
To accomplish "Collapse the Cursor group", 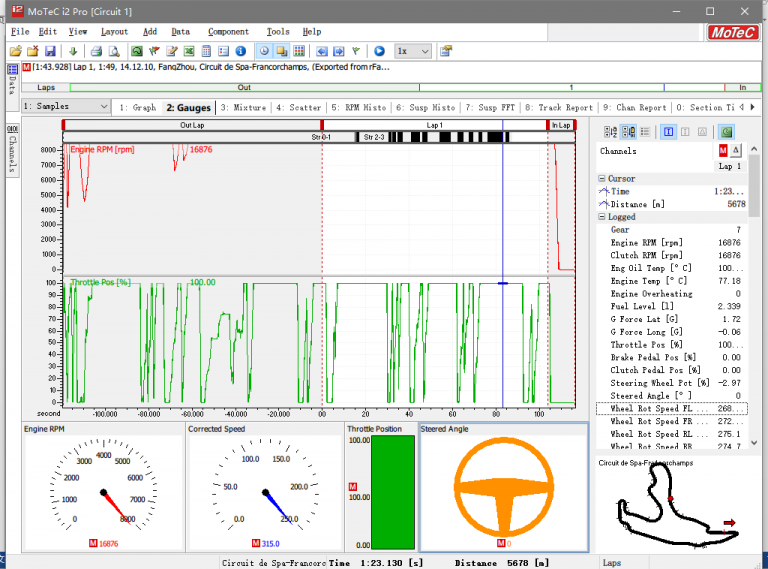I will tap(602, 179).
